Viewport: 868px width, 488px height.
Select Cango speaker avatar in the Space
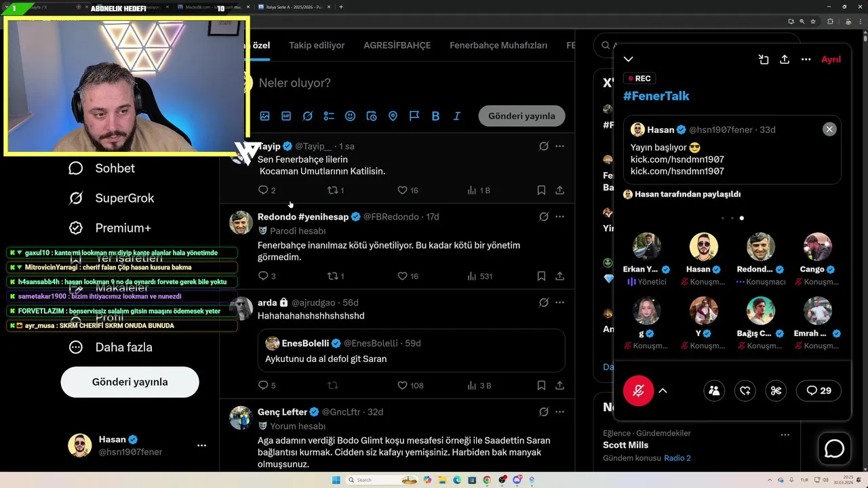tap(818, 247)
